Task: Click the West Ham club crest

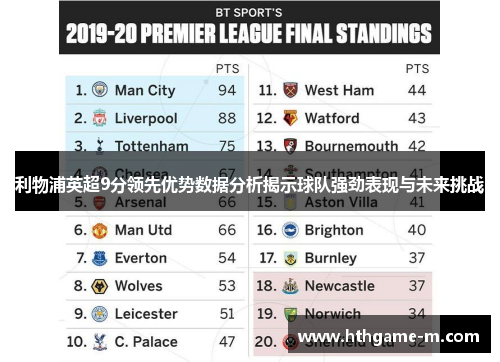Action: pos(290,90)
